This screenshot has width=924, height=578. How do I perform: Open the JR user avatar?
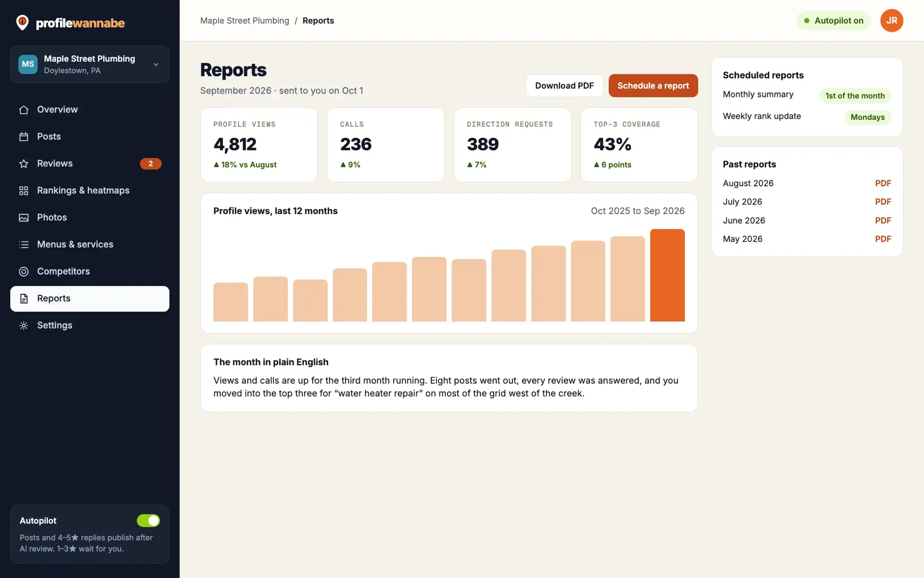(891, 21)
